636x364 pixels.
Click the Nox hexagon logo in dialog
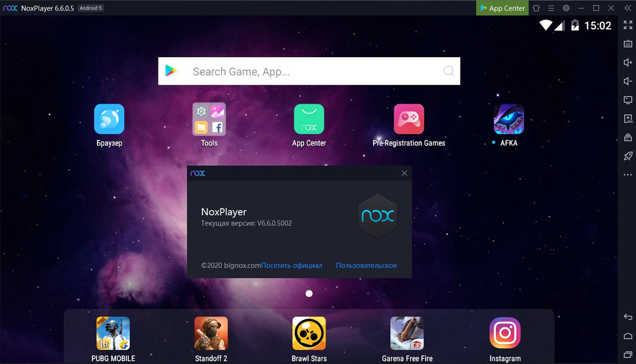tap(377, 216)
